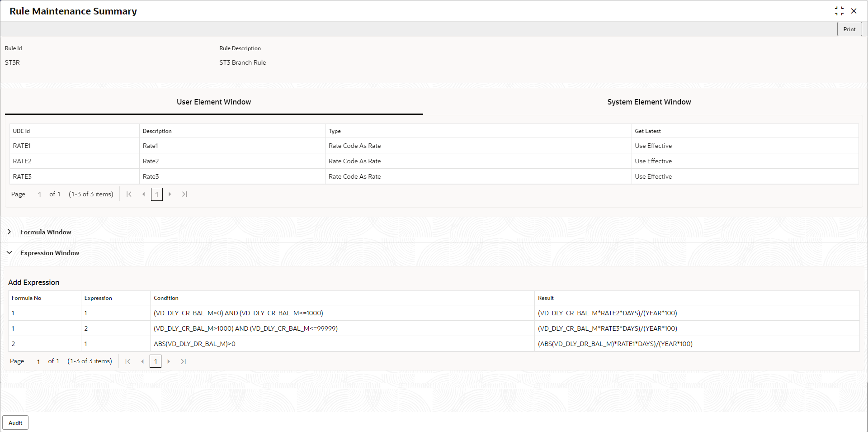Click the Add Expression heading
The height and width of the screenshot is (432, 868).
(x=34, y=282)
